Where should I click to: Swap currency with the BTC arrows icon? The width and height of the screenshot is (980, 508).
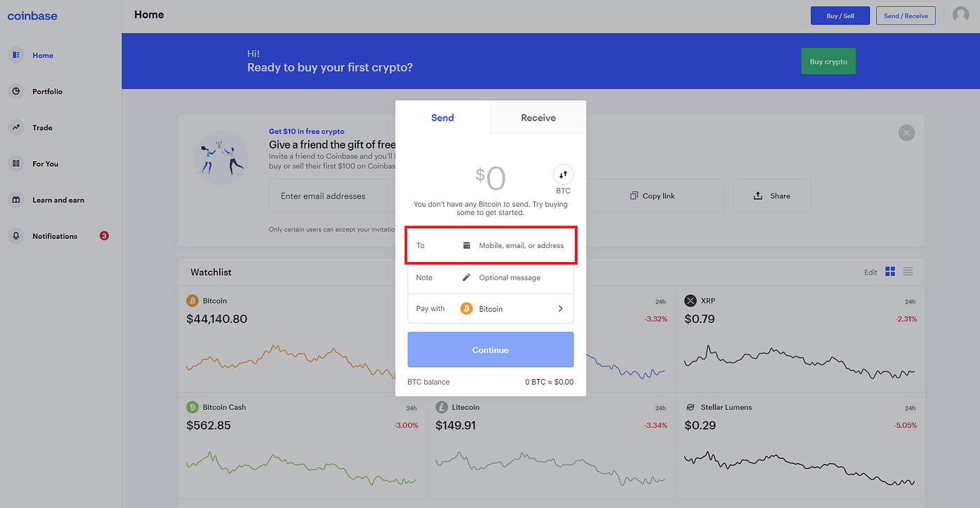563,174
